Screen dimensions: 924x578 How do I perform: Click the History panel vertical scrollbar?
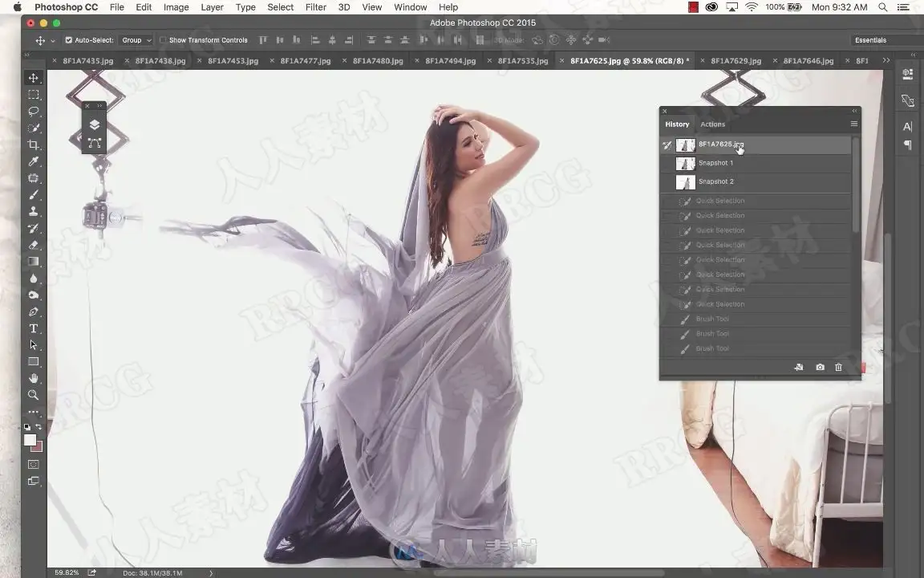coord(856,184)
